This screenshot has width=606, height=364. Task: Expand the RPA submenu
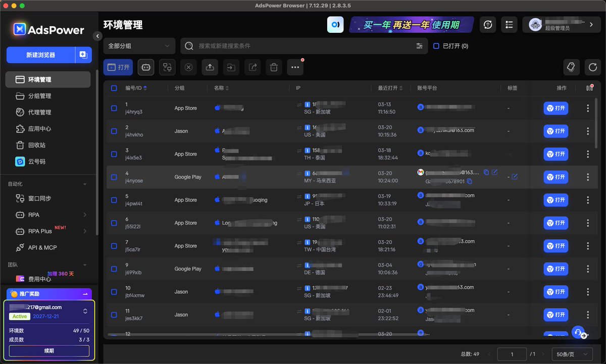pyautogui.click(x=84, y=215)
